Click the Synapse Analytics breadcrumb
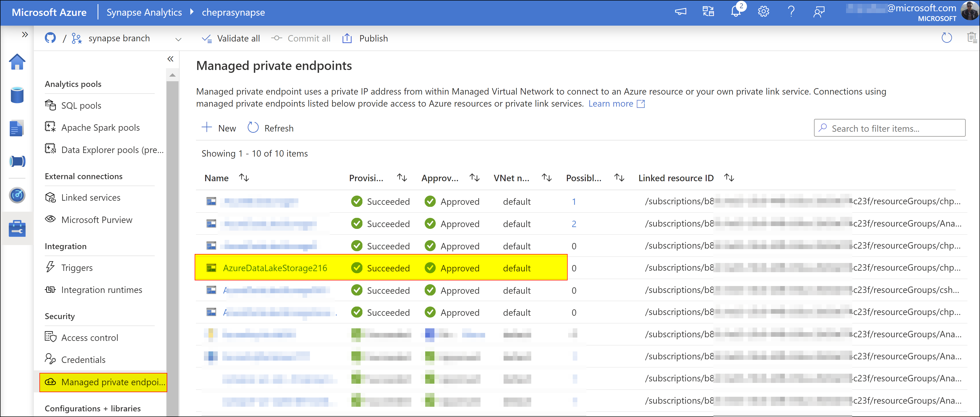This screenshot has width=980, height=417. [144, 12]
